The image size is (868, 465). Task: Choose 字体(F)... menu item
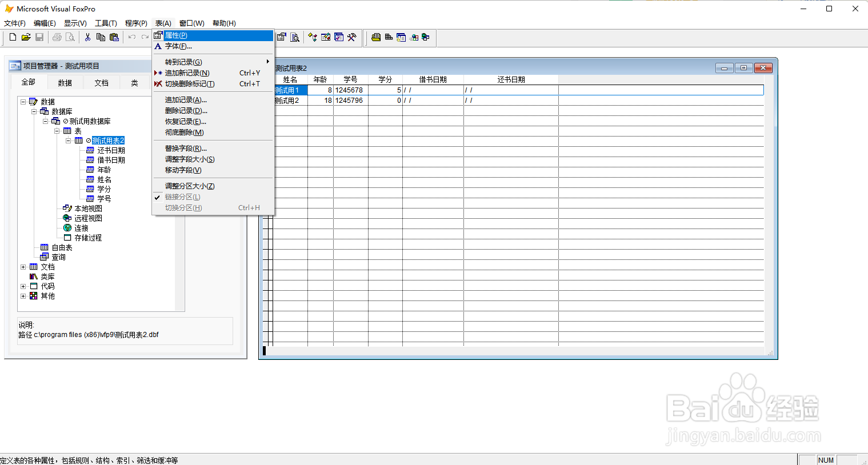coord(213,46)
